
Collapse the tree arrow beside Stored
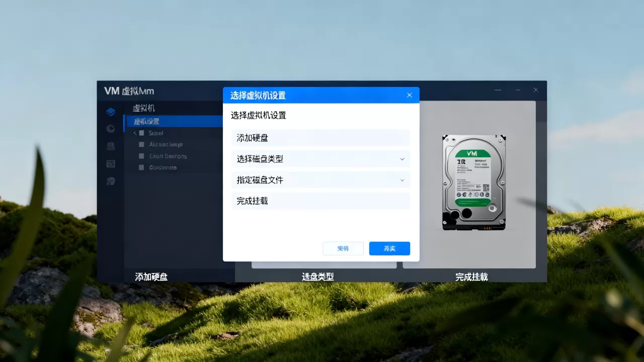coord(135,133)
